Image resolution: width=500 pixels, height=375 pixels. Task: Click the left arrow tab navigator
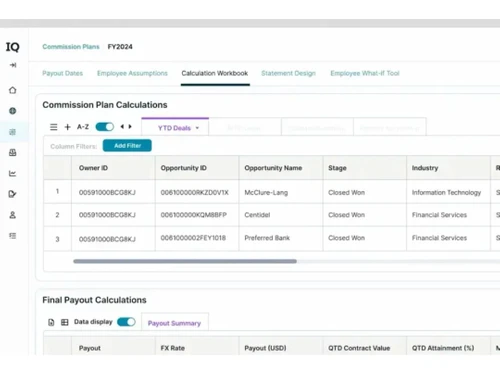(x=122, y=127)
